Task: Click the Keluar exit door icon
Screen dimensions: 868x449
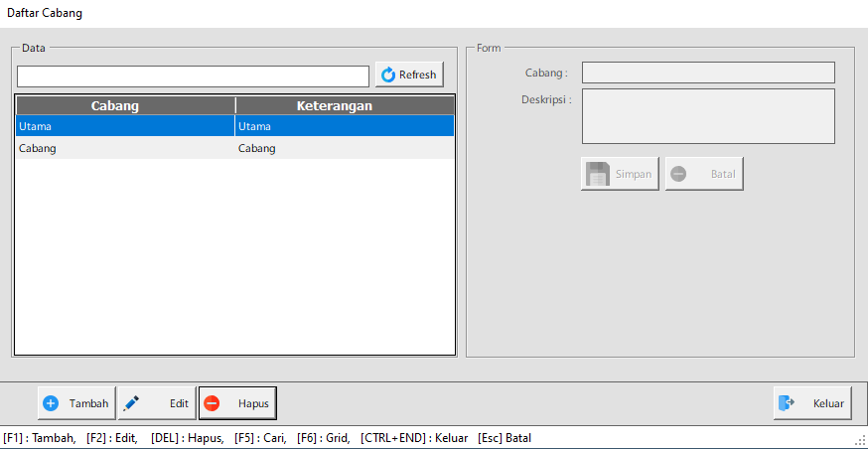Action: pos(787,403)
